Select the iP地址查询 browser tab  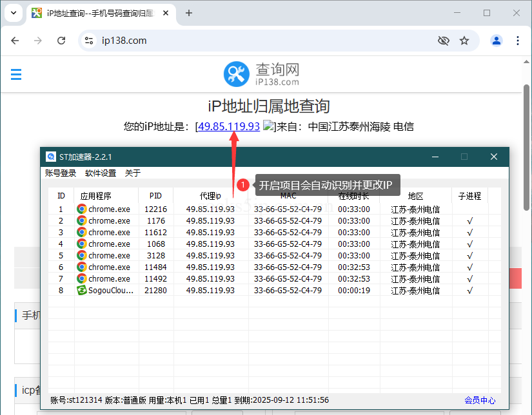97,12
